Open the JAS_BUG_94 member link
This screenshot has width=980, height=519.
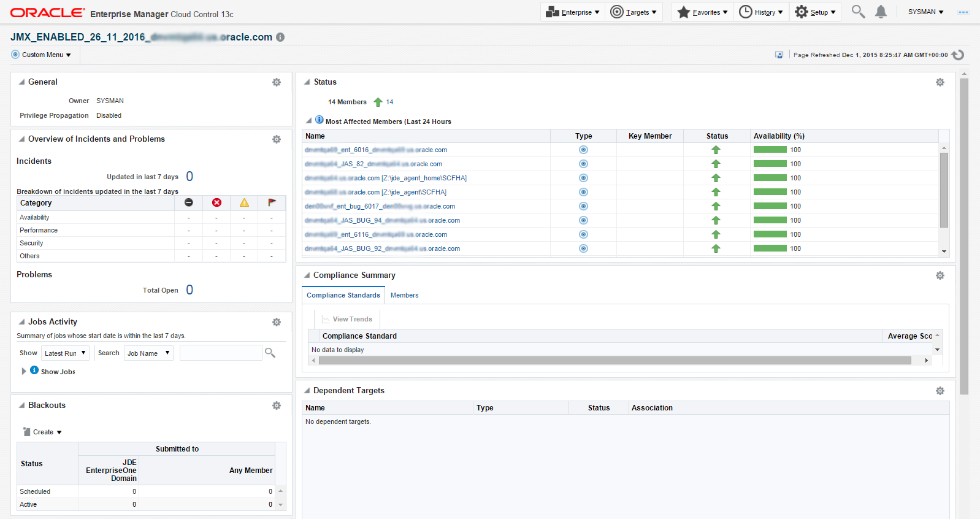pos(382,220)
